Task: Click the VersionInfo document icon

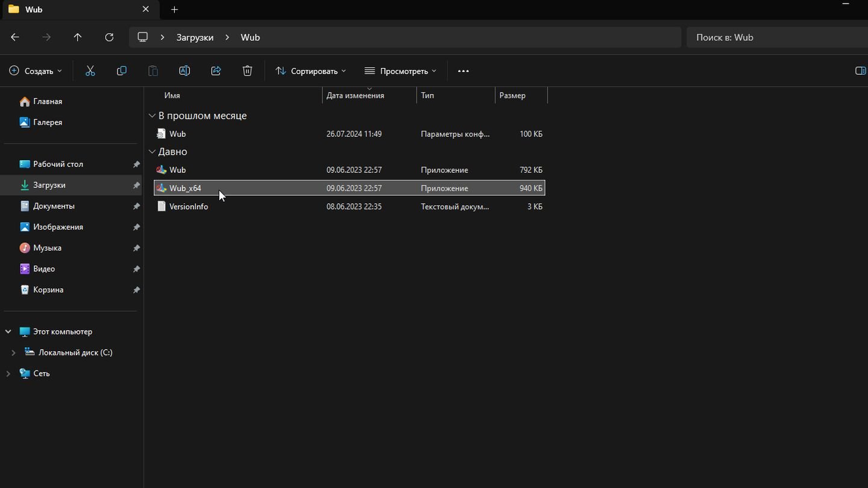Action: pos(161,207)
